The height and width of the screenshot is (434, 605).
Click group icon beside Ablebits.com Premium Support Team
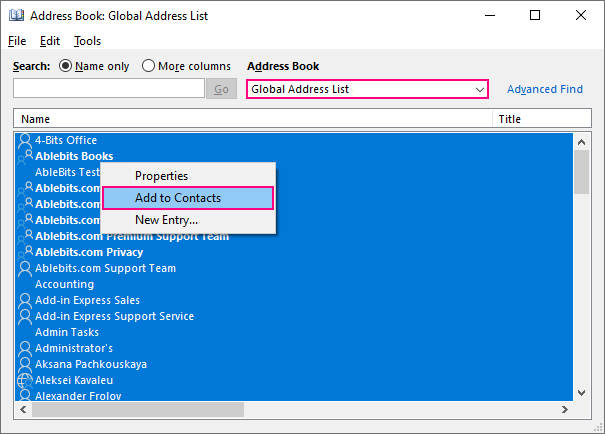coord(25,236)
